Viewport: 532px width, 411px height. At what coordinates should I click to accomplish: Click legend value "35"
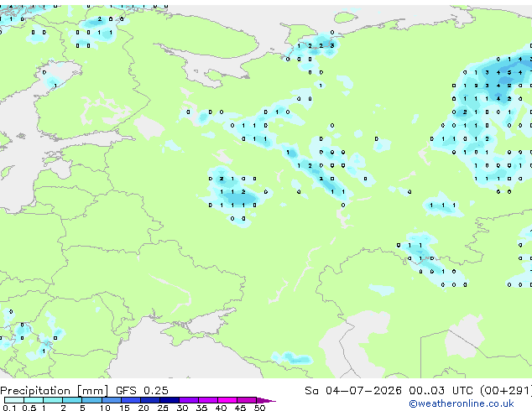click(201, 408)
